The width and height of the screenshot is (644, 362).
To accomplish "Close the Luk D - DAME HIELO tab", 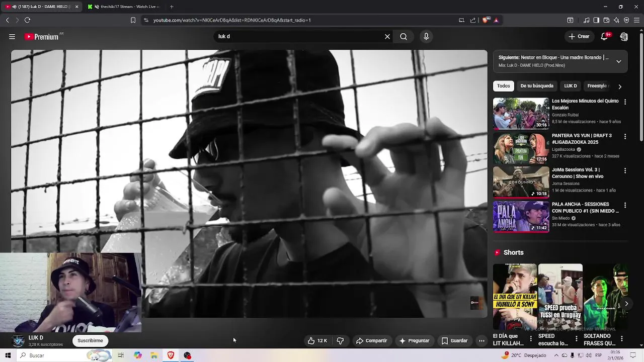I will pyautogui.click(x=76, y=7).
